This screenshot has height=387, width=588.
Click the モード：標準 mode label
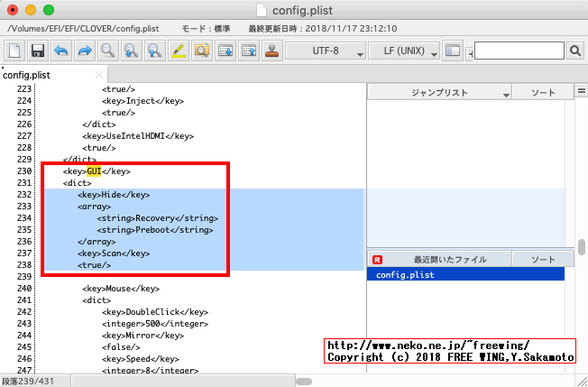[206, 29]
